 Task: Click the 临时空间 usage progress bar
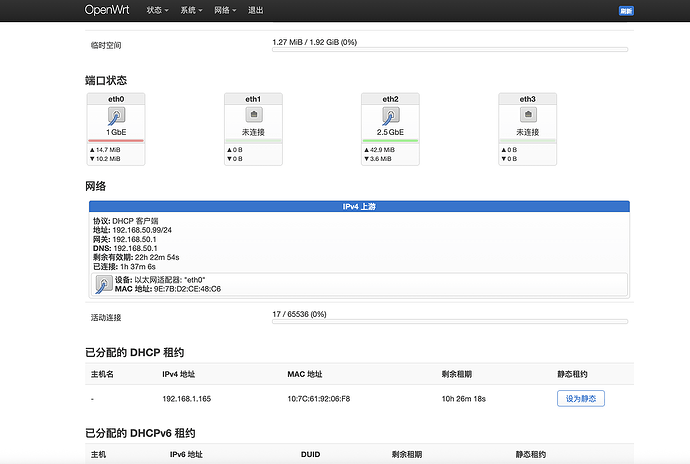point(450,49)
